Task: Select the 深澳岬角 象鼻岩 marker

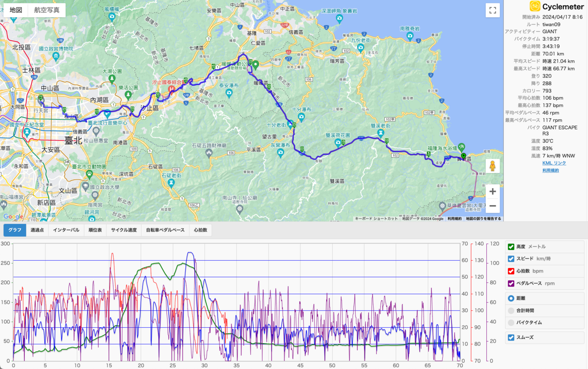Action: [x=340, y=19]
